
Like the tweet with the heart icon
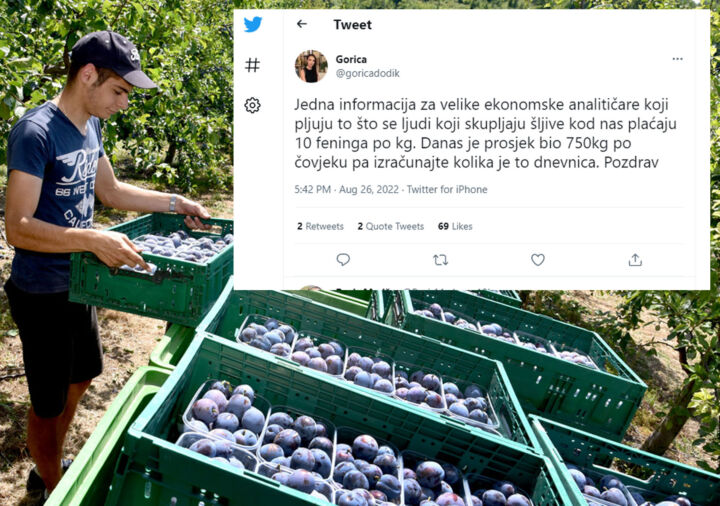[x=538, y=260]
